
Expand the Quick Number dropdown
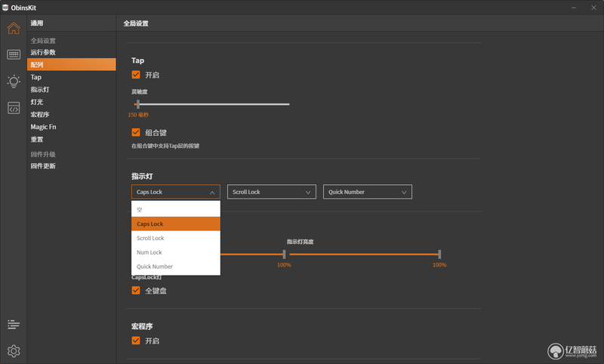coord(368,192)
